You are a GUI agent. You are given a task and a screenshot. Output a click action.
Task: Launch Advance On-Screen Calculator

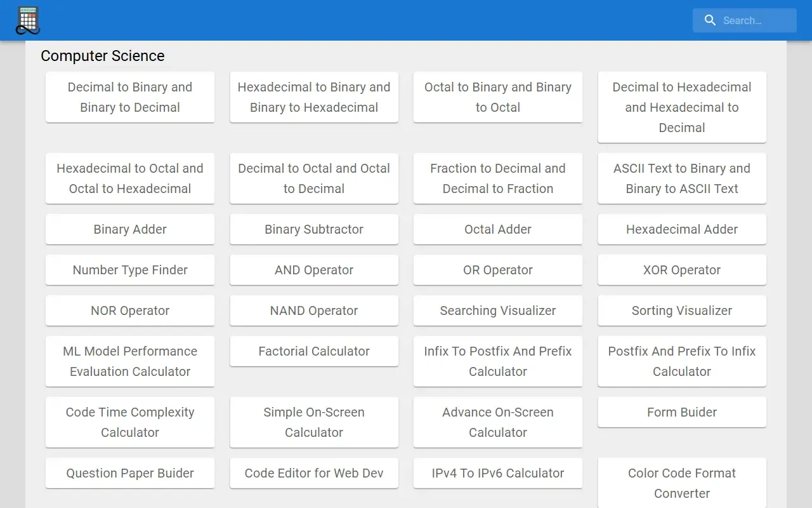pyautogui.click(x=498, y=422)
